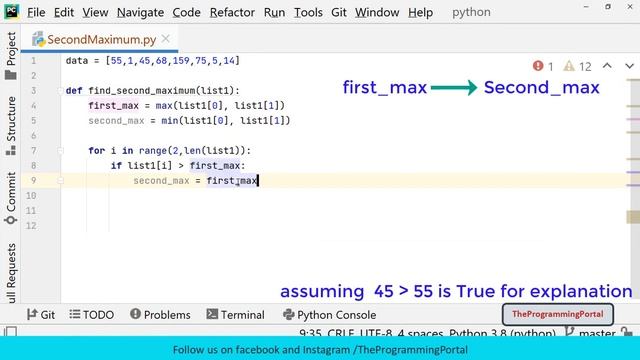Collapse the for loop fold marker
Viewport: 640px width, 360px height.
tap(60, 151)
